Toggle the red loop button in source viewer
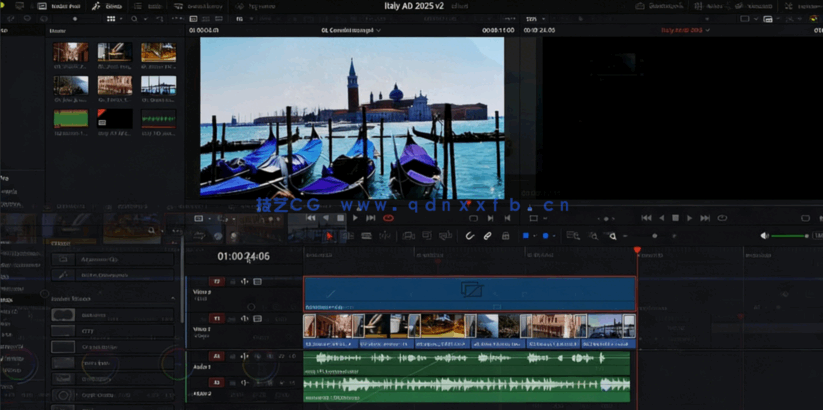 point(388,218)
